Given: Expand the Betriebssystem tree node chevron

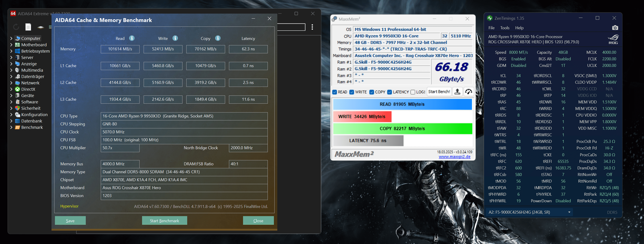Looking at the screenshot, I should pyautogui.click(x=11, y=51).
